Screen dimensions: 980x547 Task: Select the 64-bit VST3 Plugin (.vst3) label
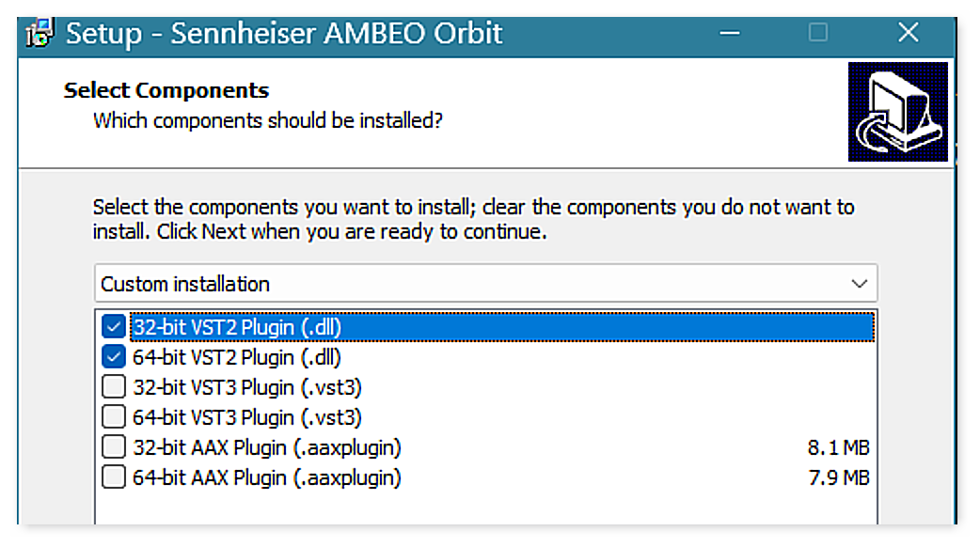247,416
